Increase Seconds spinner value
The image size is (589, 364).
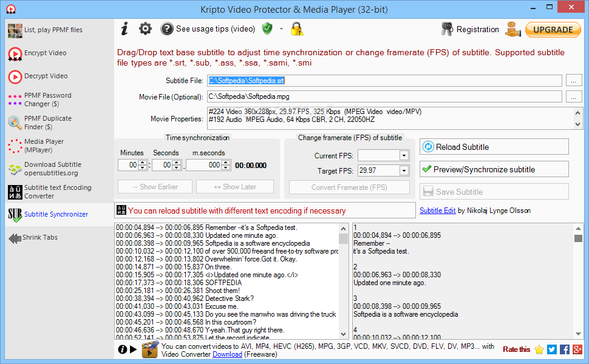tap(177, 163)
